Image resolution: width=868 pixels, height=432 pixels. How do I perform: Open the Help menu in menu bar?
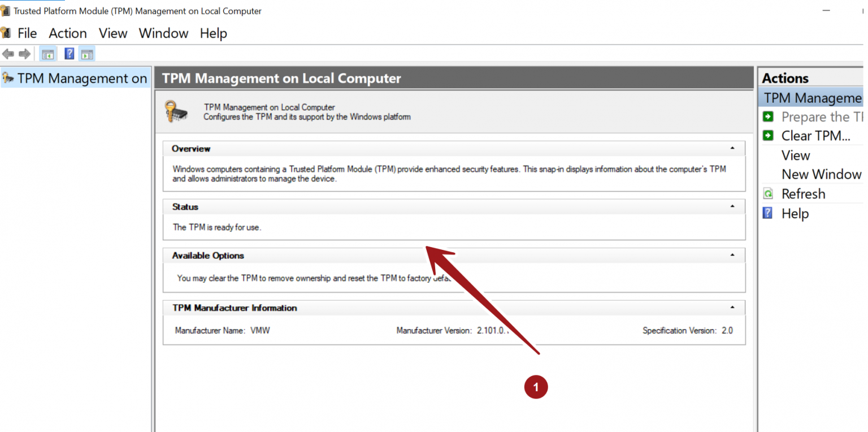click(x=213, y=33)
